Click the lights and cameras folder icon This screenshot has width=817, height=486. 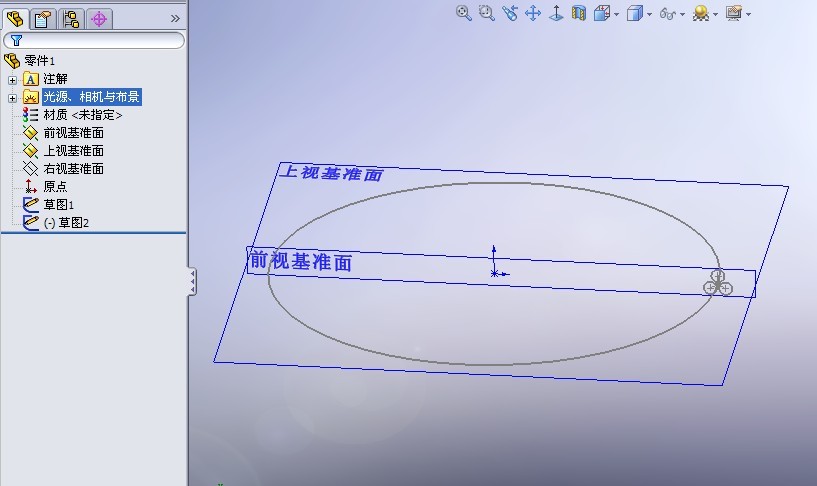(31, 97)
